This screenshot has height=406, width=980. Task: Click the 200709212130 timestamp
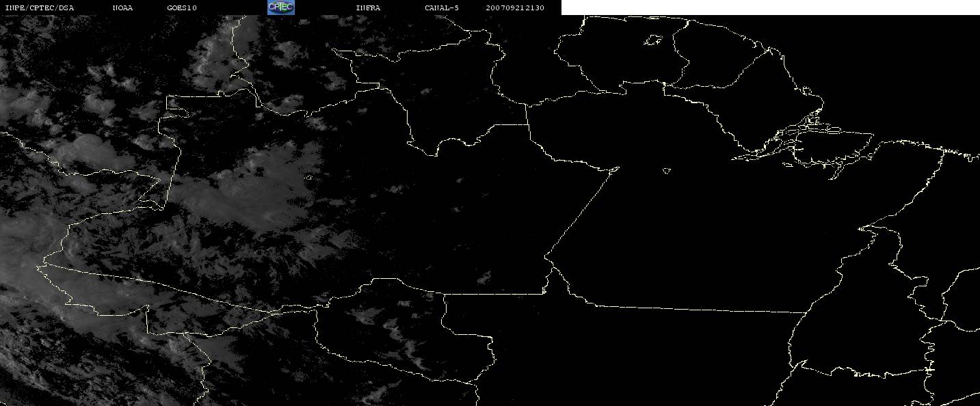(516, 8)
